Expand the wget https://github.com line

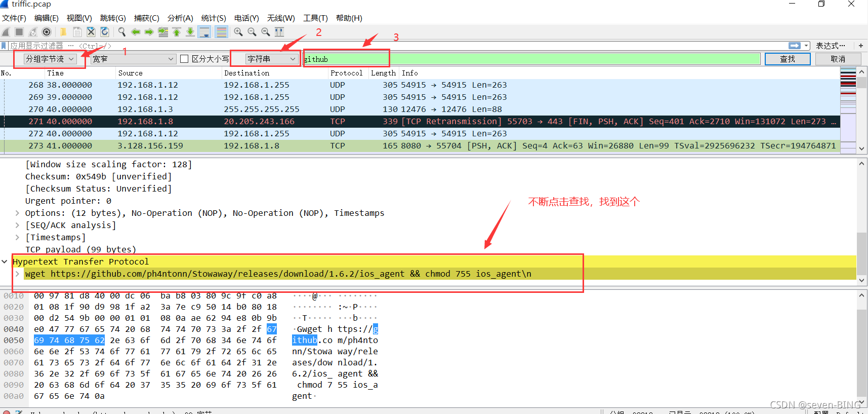pyautogui.click(x=17, y=274)
